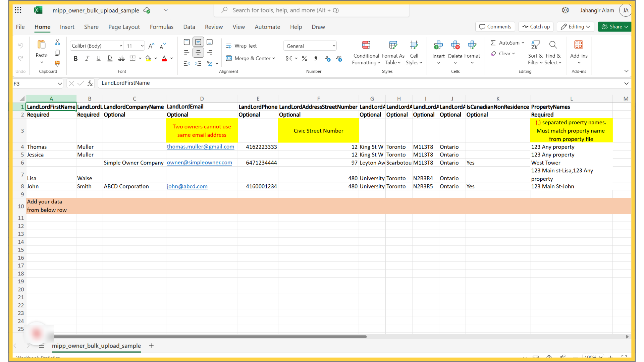Image resolution: width=644 pixels, height=362 pixels.
Task: Switch to the Data tab
Action: (189, 27)
